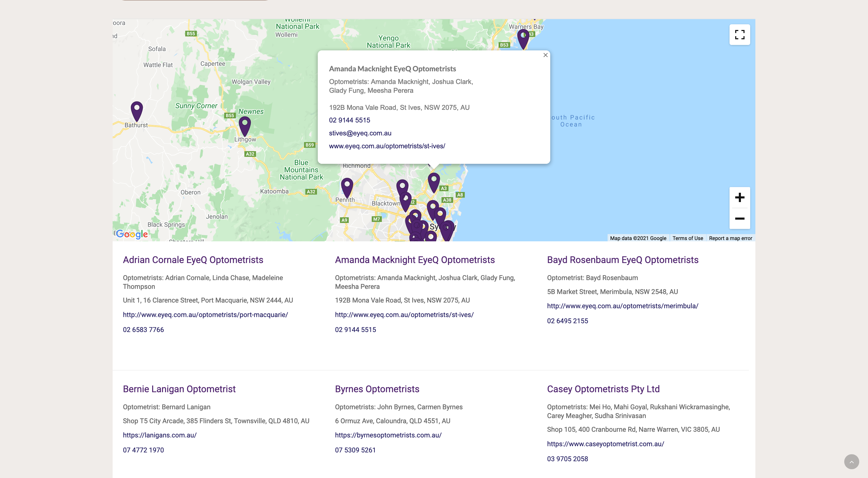Click the Katoomba label on the map
This screenshot has width=868, height=478.
[274, 191]
